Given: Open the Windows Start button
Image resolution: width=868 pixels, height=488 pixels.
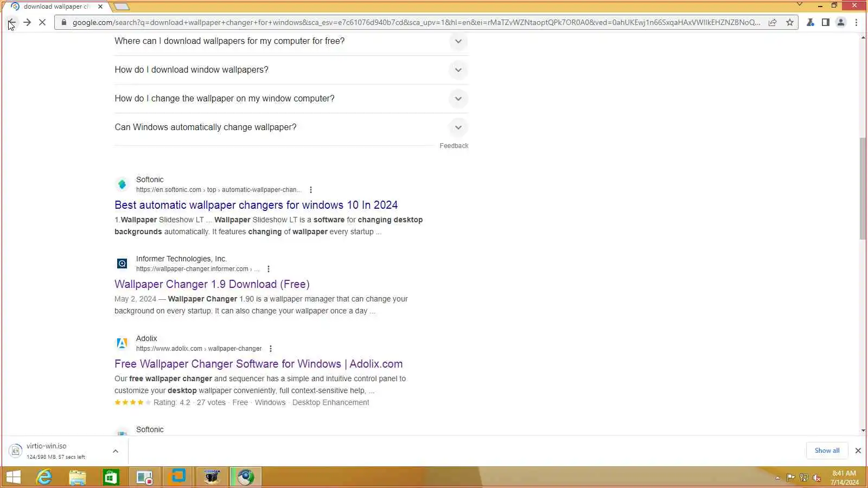Looking at the screenshot, I should coord(13,477).
